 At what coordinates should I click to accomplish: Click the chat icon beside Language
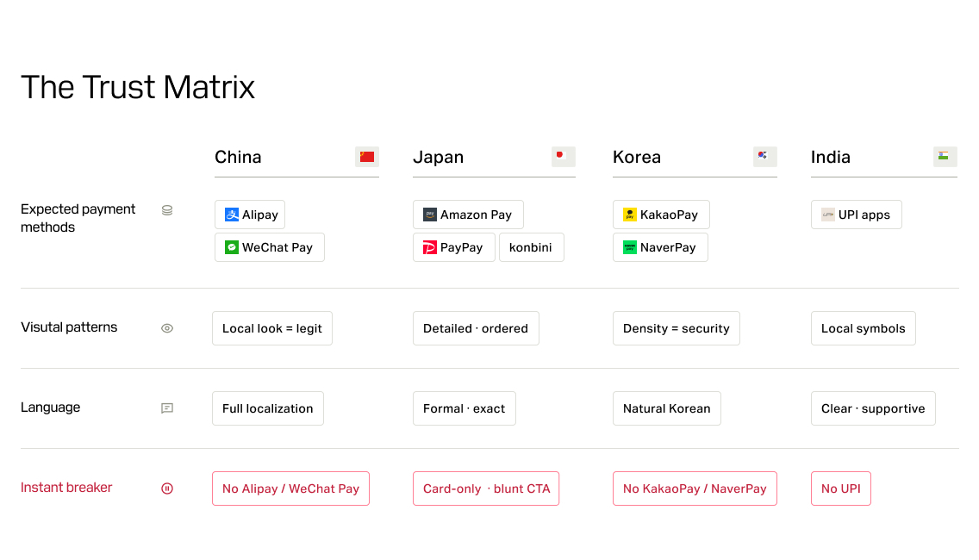tap(166, 408)
